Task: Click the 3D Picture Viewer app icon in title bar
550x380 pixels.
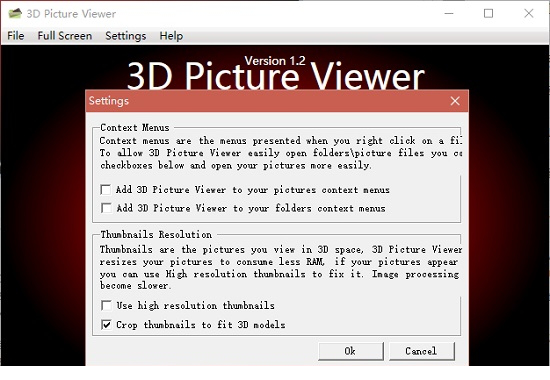Action: (x=15, y=13)
